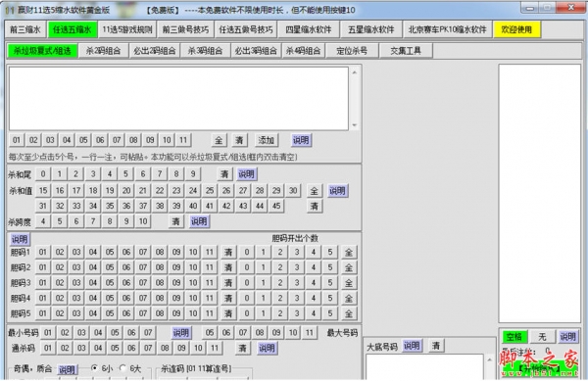Click the 添加 button
Viewport: 588px width, 381px height.
[266, 140]
